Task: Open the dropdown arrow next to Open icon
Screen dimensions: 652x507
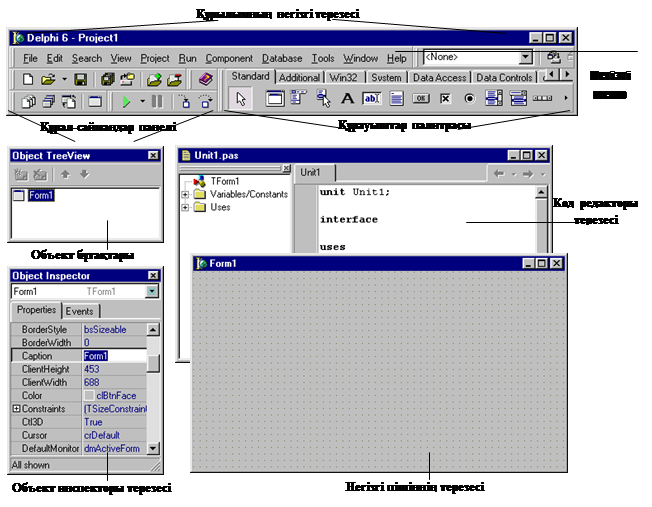Action: pyautogui.click(x=64, y=79)
